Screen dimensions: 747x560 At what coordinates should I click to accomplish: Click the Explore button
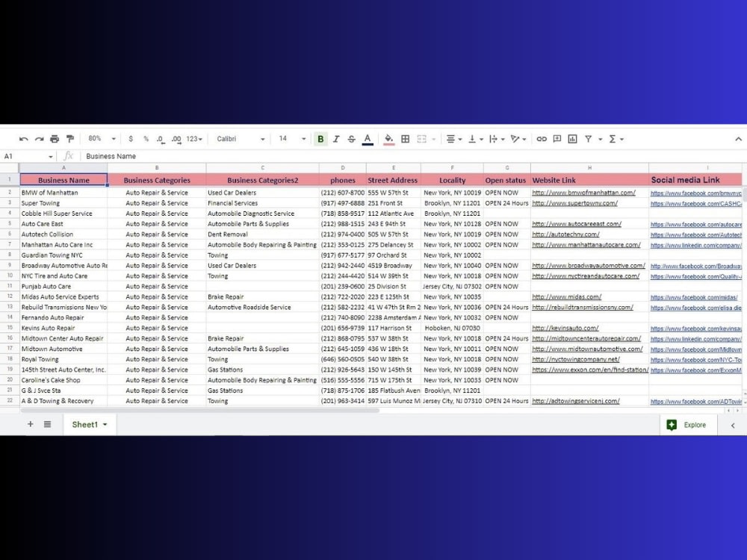pos(689,425)
